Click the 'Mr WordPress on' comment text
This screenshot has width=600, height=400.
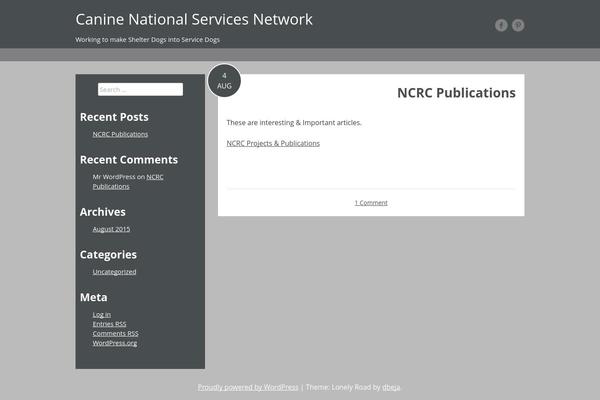[x=119, y=177]
